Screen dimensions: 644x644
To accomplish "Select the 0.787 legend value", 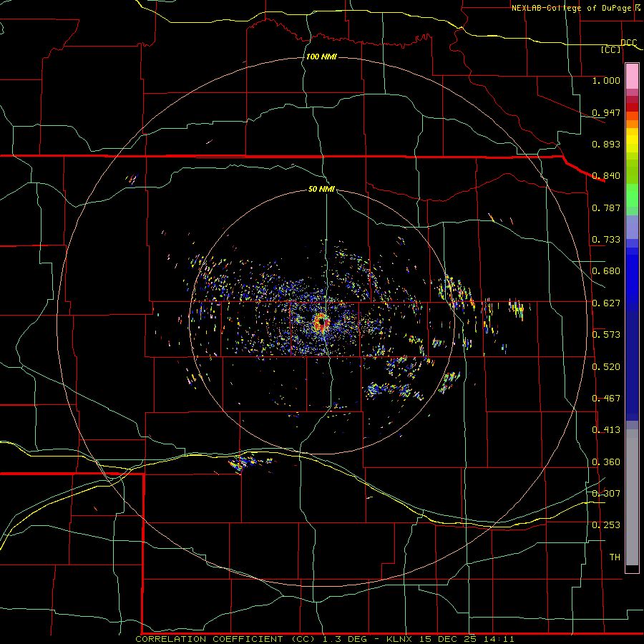I will (606, 208).
